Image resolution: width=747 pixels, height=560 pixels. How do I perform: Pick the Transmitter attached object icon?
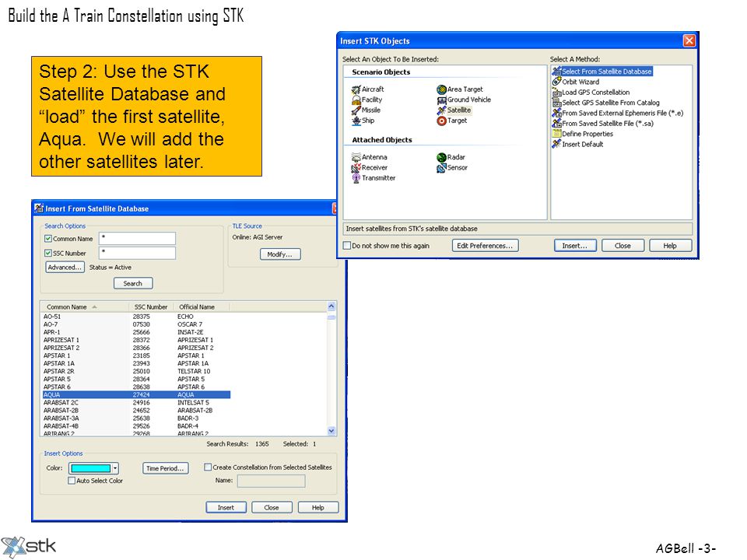[x=356, y=178]
